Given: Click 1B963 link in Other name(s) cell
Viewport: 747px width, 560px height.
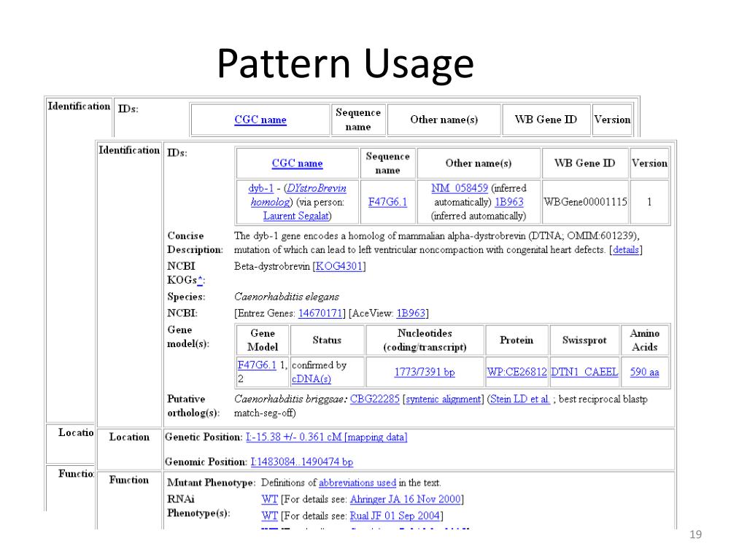Looking at the screenshot, I should (x=508, y=202).
